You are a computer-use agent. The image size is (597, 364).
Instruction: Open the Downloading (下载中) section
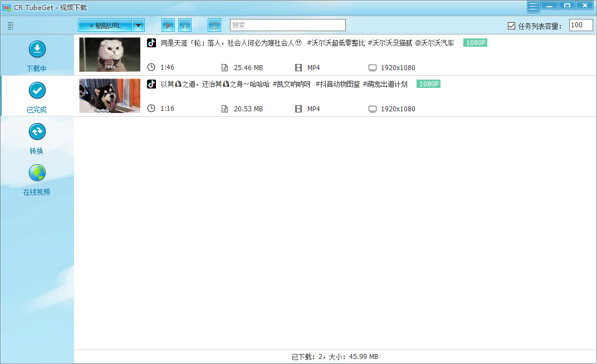tap(37, 56)
